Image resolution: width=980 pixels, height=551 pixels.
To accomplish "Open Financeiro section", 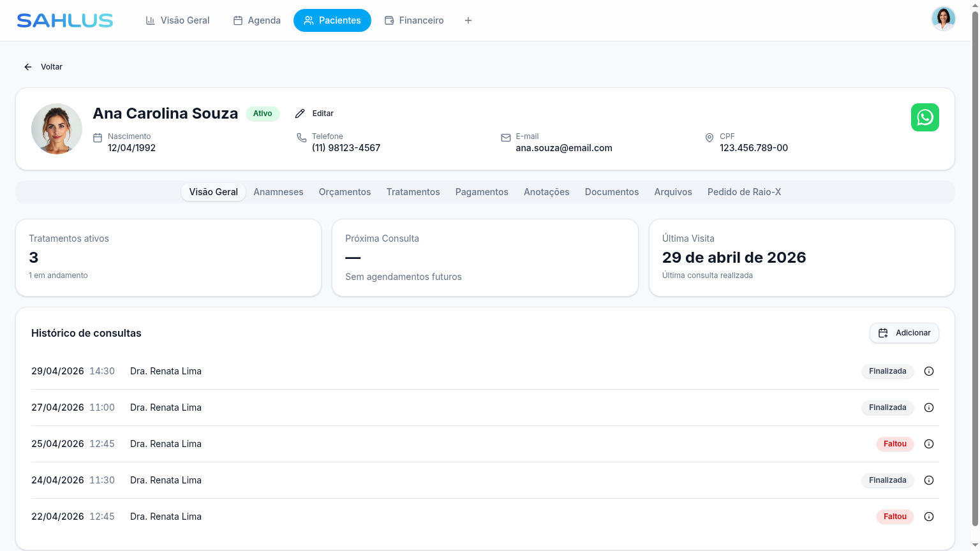I will pyautogui.click(x=414, y=20).
